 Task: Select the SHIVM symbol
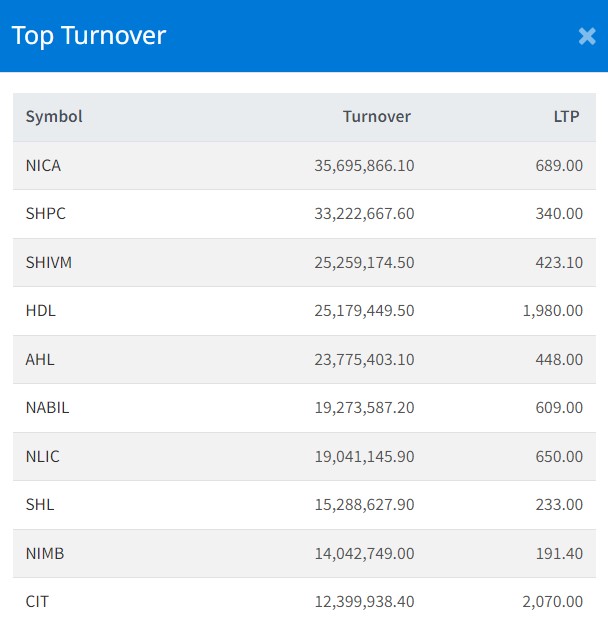[48, 263]
